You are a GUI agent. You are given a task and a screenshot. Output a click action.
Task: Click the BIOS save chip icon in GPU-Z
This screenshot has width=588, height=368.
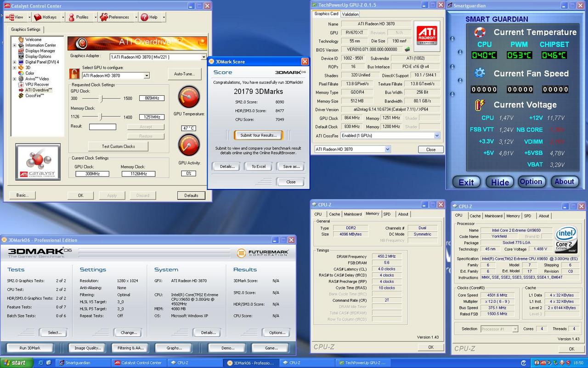pyautogui.click(x=407, y=49)
